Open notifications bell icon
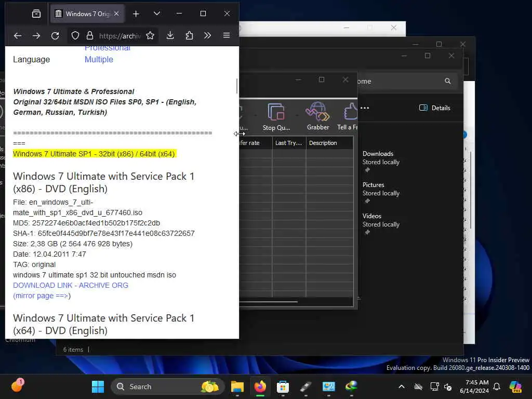 (497, 387)
